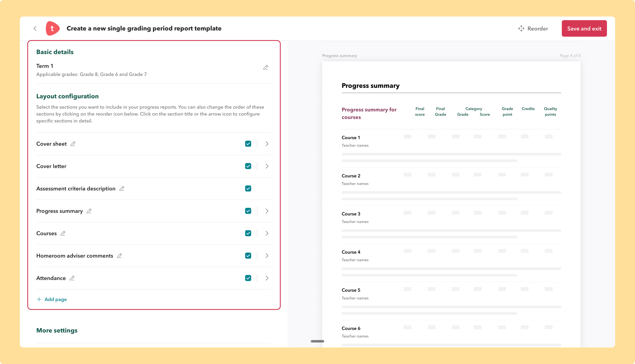Click Course 5 row in preview
The width and height of the screenshot is (635, 364).
(x=451, y=301)
